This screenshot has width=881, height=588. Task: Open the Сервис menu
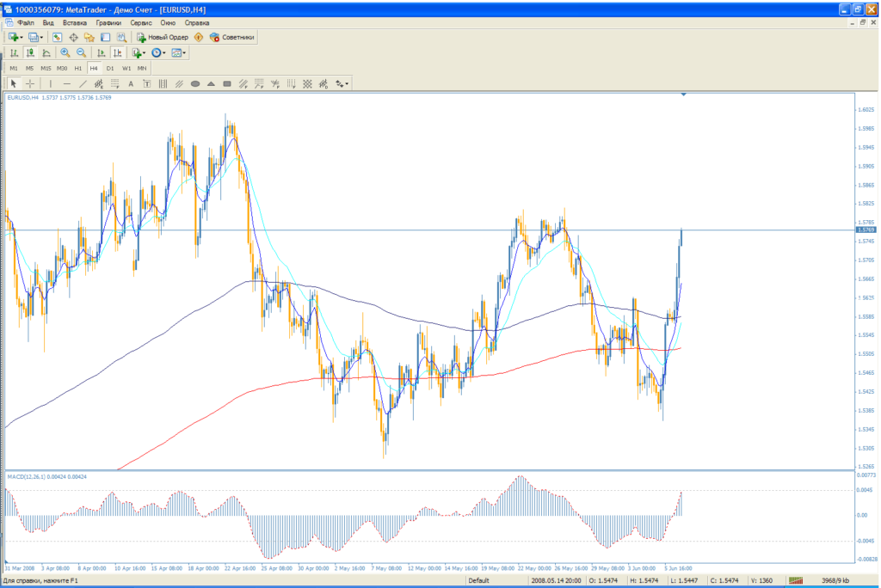(141, 22)
